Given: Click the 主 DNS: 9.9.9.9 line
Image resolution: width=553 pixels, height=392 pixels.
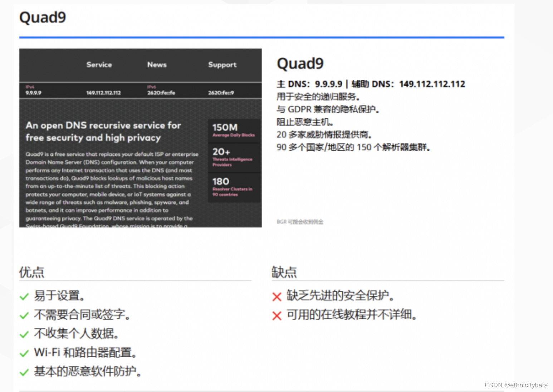Looking at the screenshot, I should click(x=371, y=84).
